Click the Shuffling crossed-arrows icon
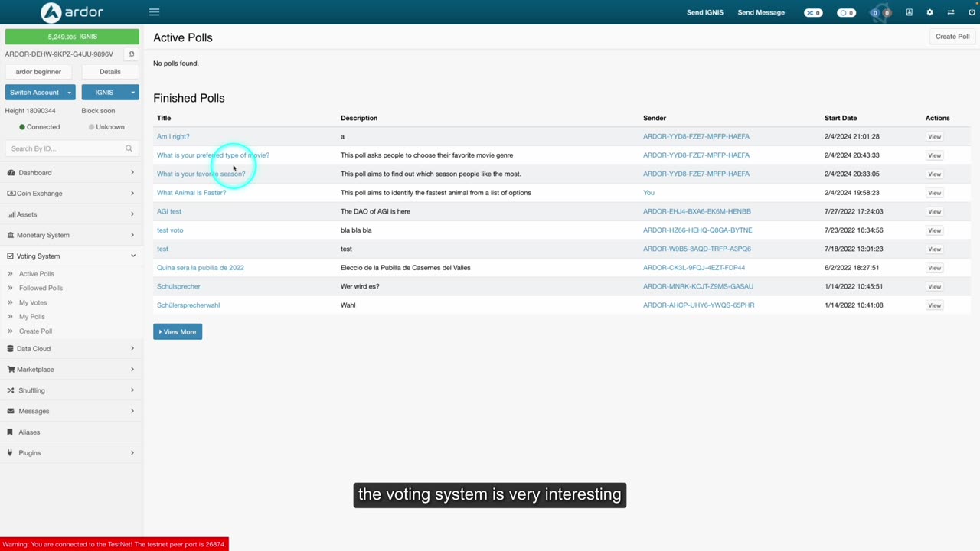This screenshot has height=551, width=980. [x=11, y=390]
